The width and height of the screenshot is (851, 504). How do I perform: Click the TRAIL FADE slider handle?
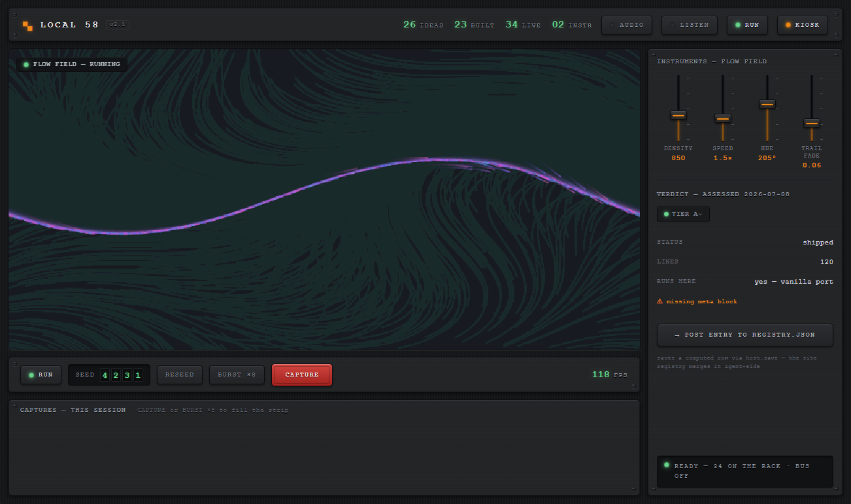[812, 123]
